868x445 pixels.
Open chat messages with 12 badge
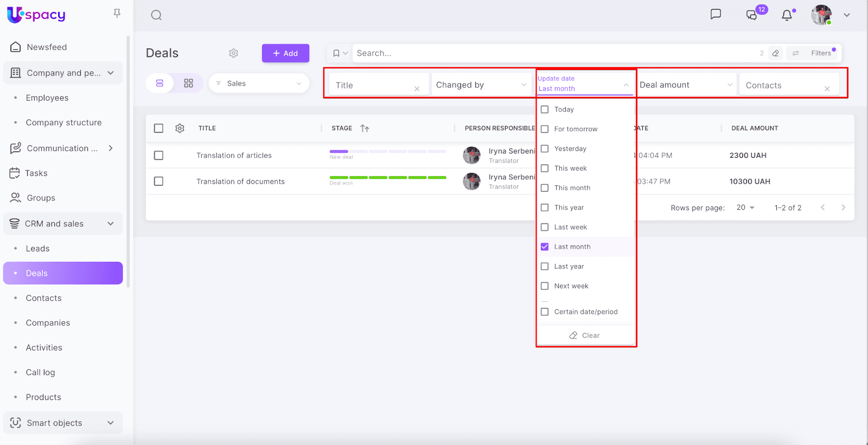click(x=752, y=15)
